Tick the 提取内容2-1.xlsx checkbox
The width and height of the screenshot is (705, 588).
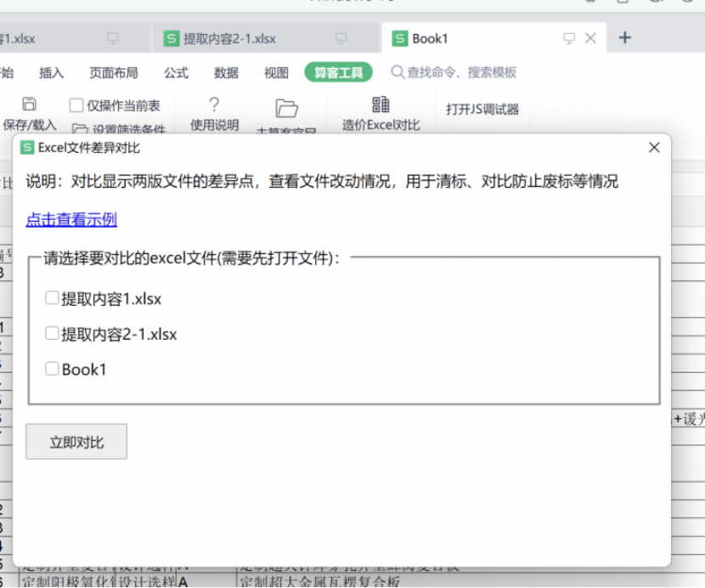coord(52,334)
